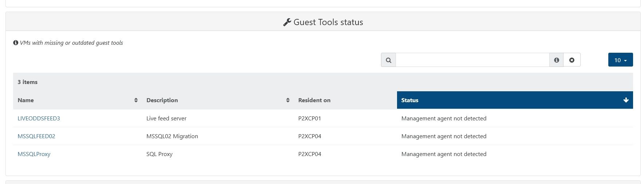Viewport: 644px width, 184px height.
Task: Focus the VM search text field
Action: pyautogui.click(x=472, y=60)
